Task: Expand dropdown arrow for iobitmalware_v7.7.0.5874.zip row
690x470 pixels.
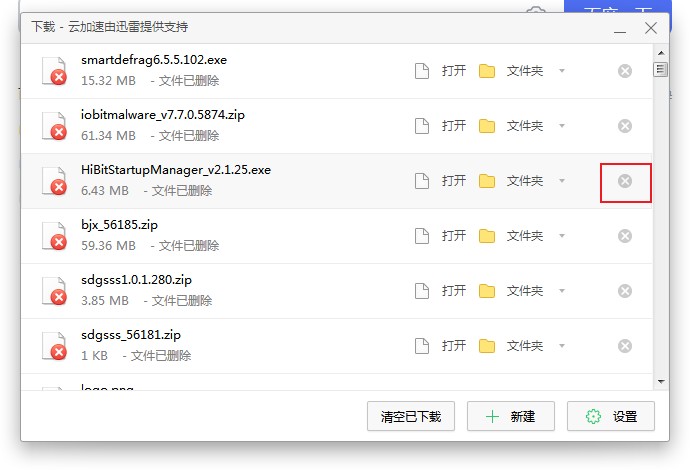Action: 562,126
